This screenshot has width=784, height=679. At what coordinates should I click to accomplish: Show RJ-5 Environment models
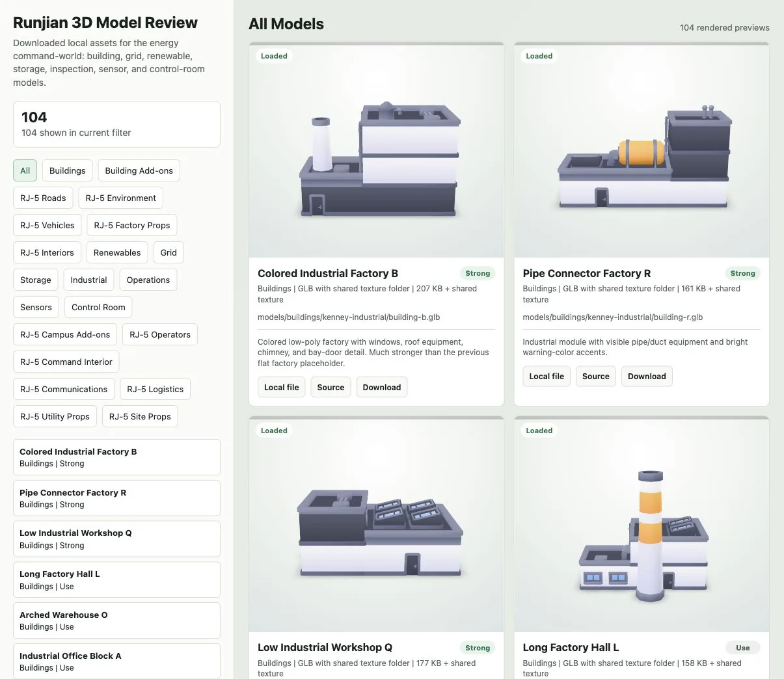coord(121,198)
